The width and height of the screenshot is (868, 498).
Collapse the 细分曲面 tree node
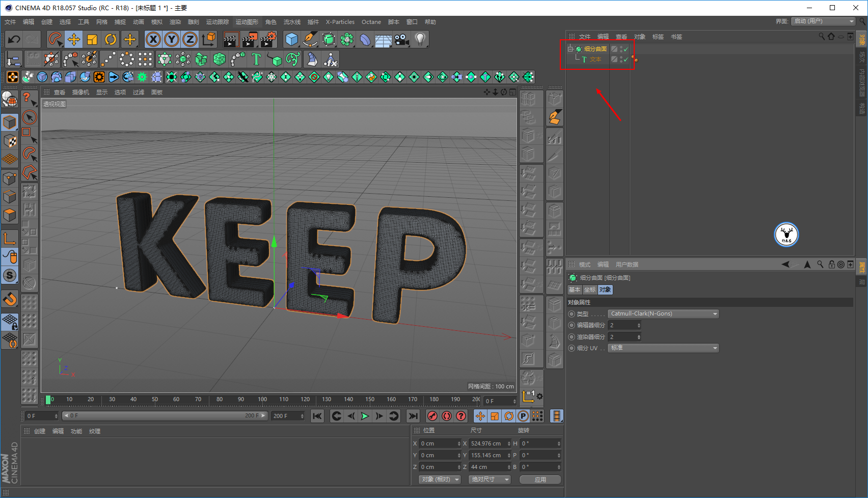pos(570,49)
